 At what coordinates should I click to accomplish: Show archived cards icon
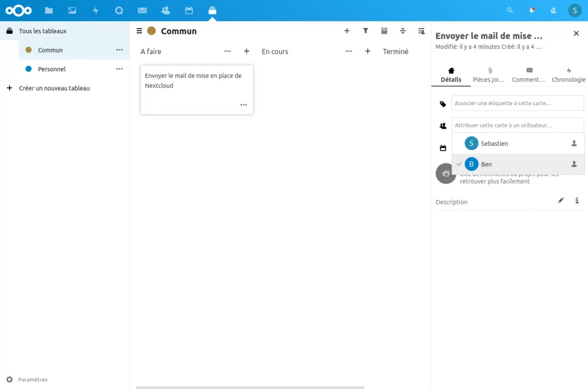[x=384, y=31]
